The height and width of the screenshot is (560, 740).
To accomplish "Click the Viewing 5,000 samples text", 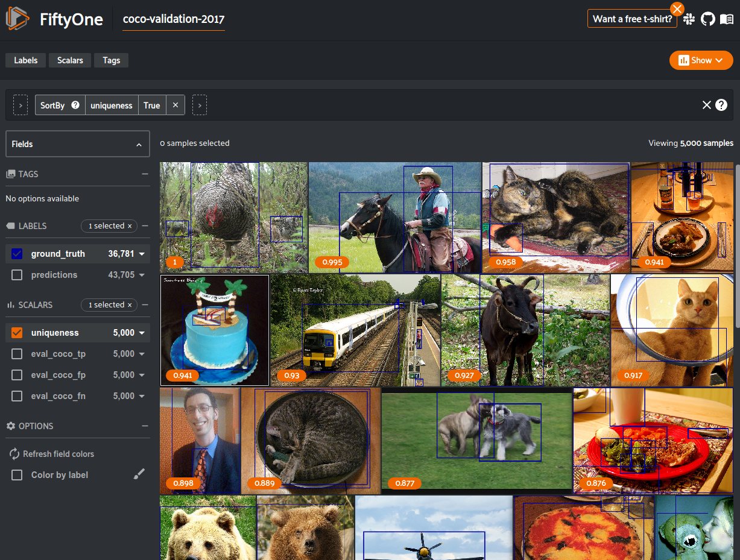I will coord(691,143).
